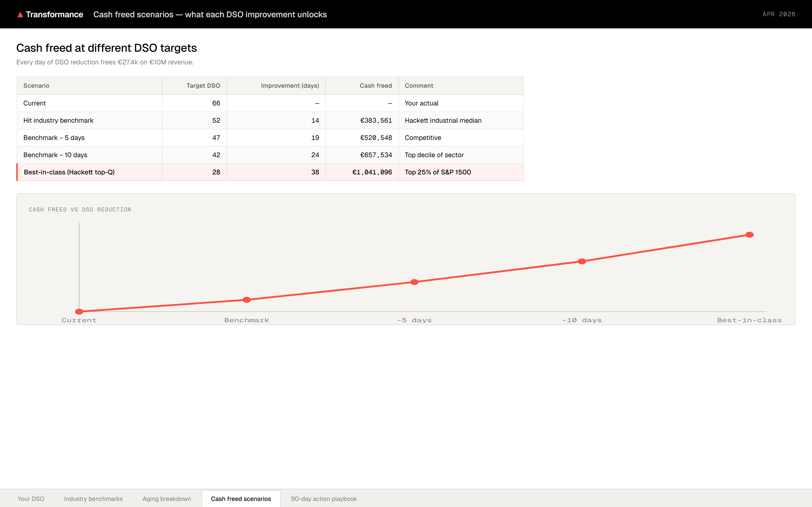Click the Transformance brand name in header
This screenshot has width=812, height=507.
point(54,14)
